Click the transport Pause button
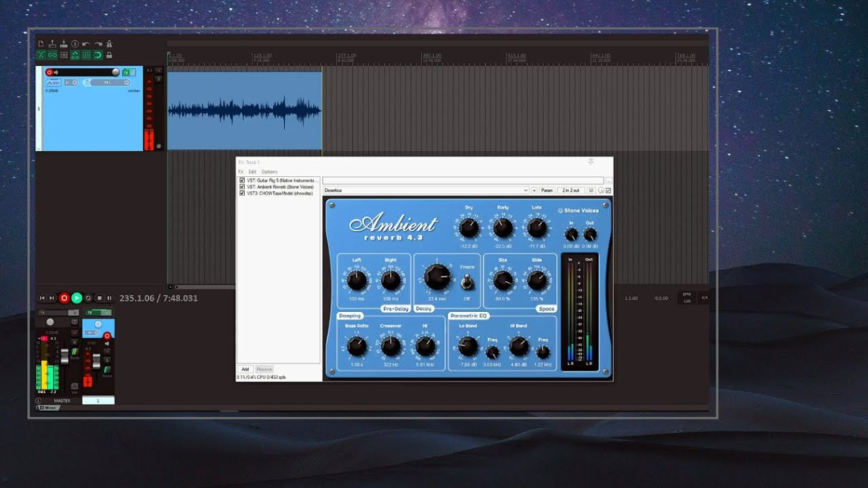Image resolution: width=868 pixels, height=488 pixels. [x=109, y=298]
